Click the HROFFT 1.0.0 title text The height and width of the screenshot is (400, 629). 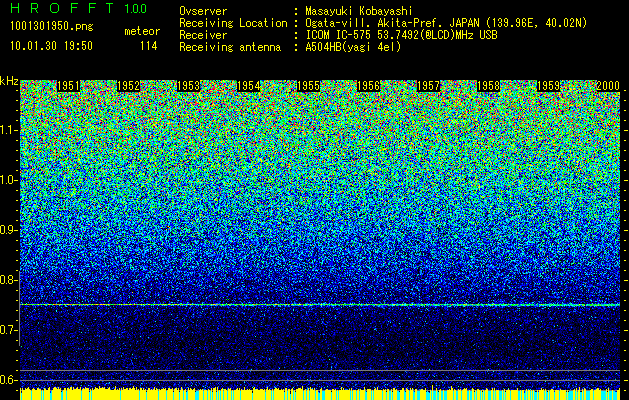[79, 8]
